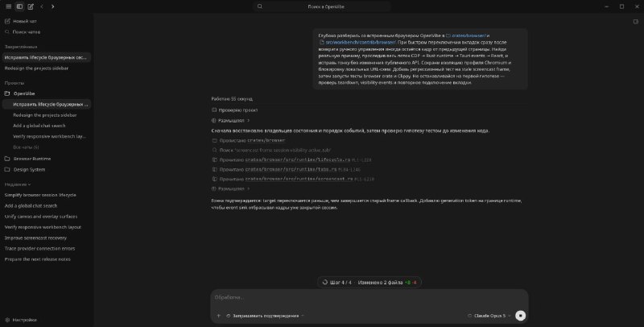Open the lifecycle.rs read step

(291, 159)
